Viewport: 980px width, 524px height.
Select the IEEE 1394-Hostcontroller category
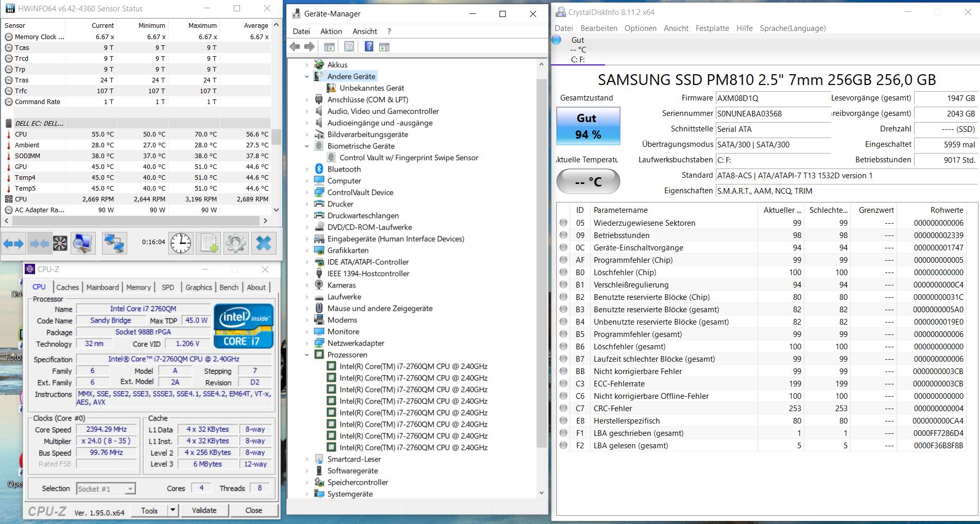tap(368, 274)
